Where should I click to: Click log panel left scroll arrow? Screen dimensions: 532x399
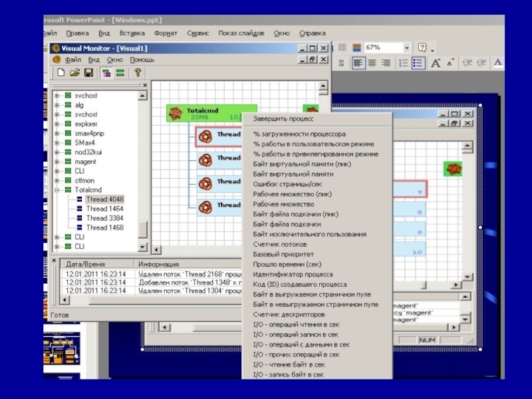coord(65,300)
